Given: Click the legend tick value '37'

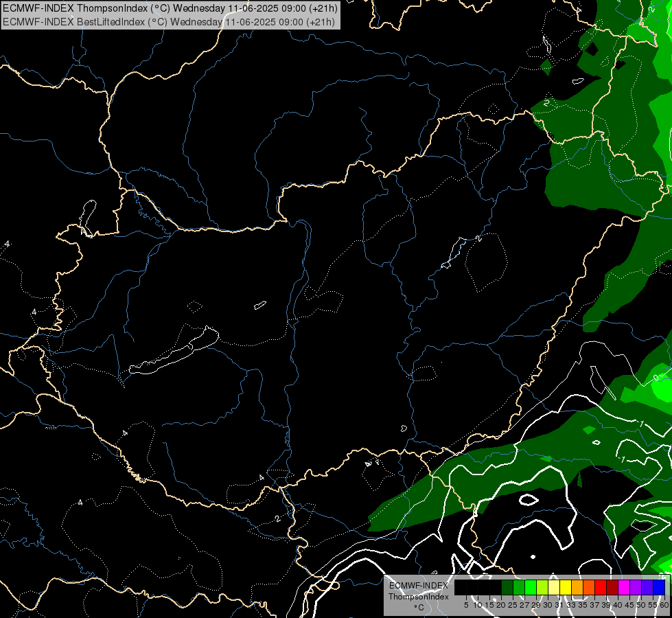Looking at the screenshot, I should click(x=594, y=605).
